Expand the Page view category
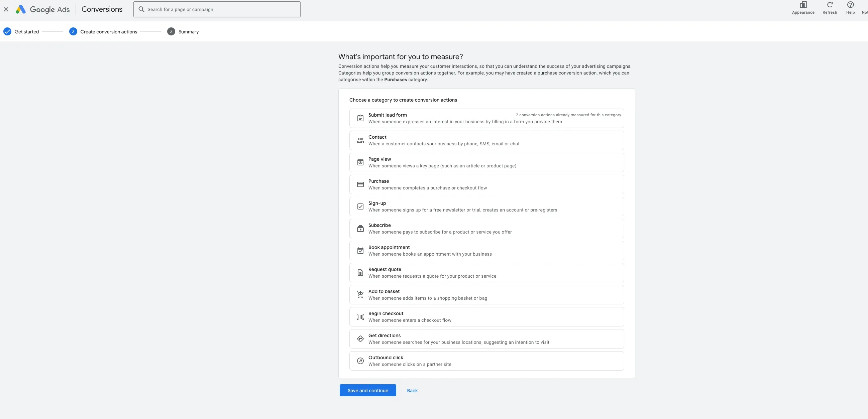This screenshot has height=419, width=868. (486, 162)
